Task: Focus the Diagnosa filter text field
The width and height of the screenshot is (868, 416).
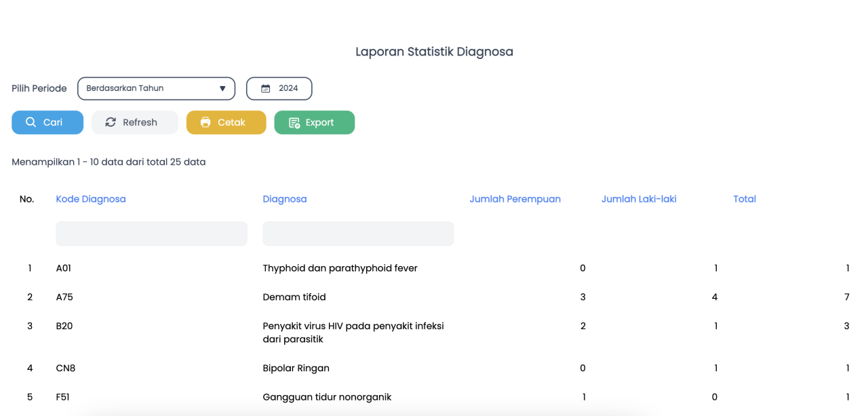Action: pos(358,234)
